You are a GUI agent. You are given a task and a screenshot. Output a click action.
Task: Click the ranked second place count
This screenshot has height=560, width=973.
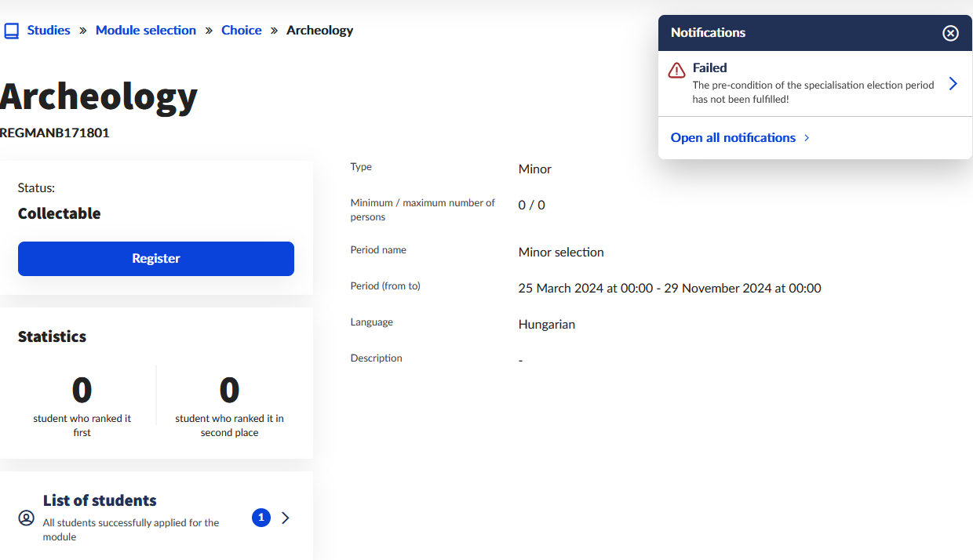point(229,390)
